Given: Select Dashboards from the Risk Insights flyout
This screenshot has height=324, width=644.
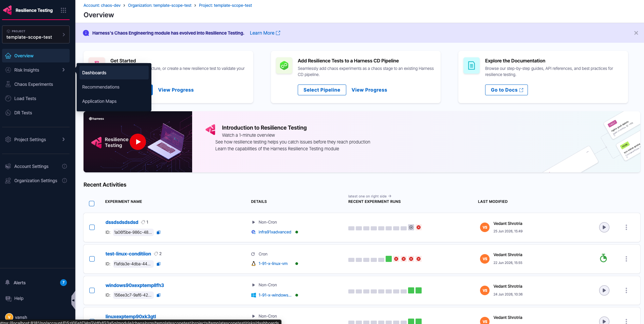Looking at the screenshot, I should click(x=114, y=73).
